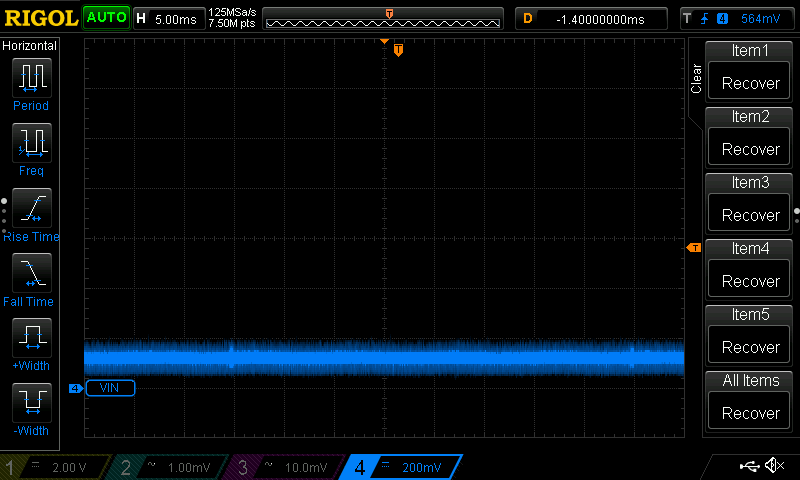Click the RIGOL logo
The width and height of the screenshot is (800, 480).
coord(41,18)
